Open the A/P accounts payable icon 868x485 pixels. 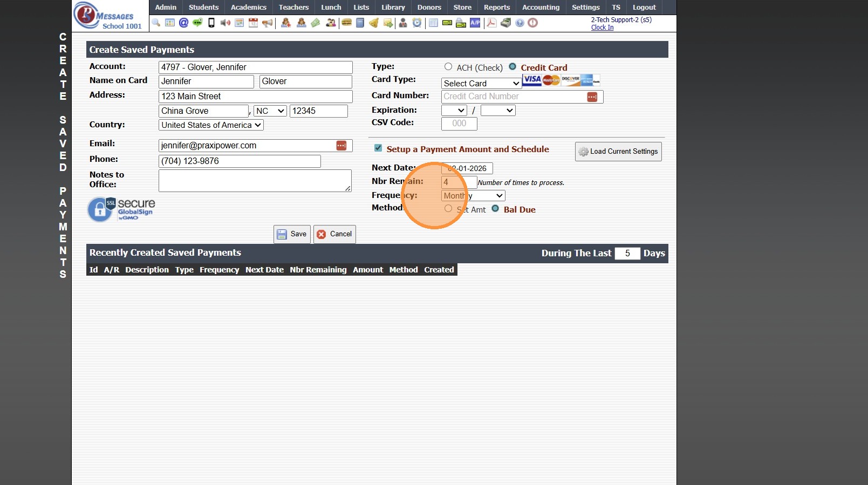tap(475, 23)
